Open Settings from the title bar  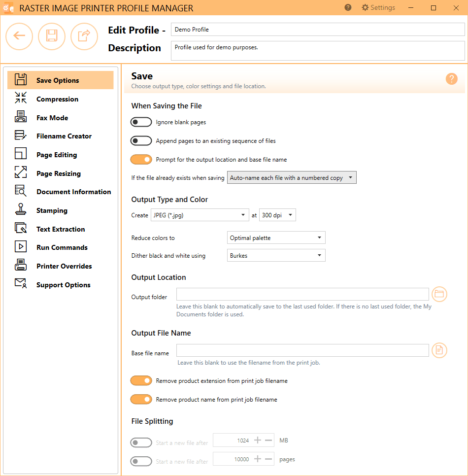coord(378,8)
